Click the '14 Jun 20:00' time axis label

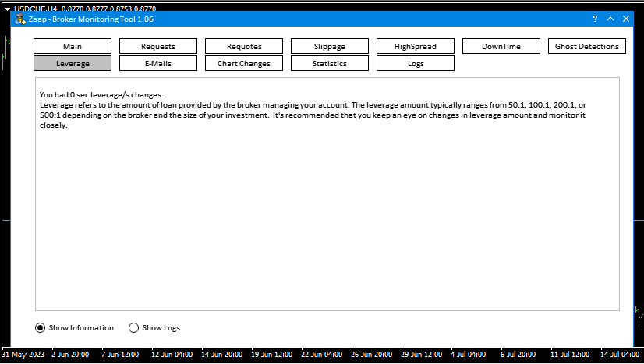(221, 355)
